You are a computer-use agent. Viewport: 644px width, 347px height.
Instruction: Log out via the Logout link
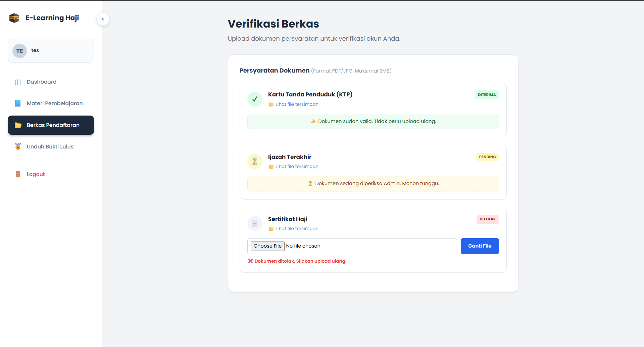pyautogui.click(x=51, y=174)
